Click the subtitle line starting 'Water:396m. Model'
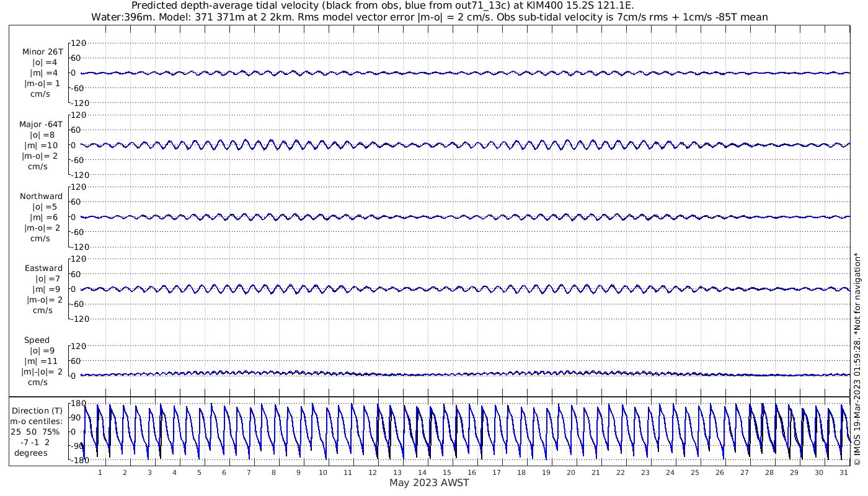Viewport: 868px width, 496px height. pos(430,17)
